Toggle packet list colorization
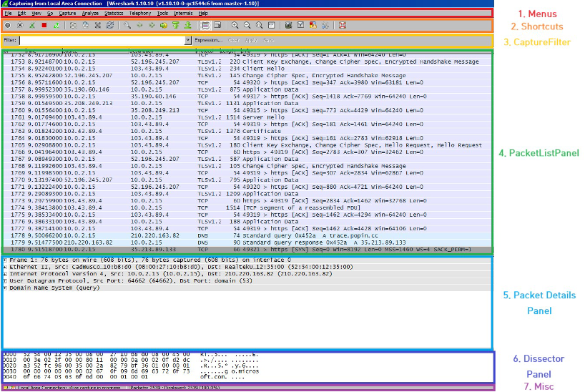585x392 pixels. 205,25
